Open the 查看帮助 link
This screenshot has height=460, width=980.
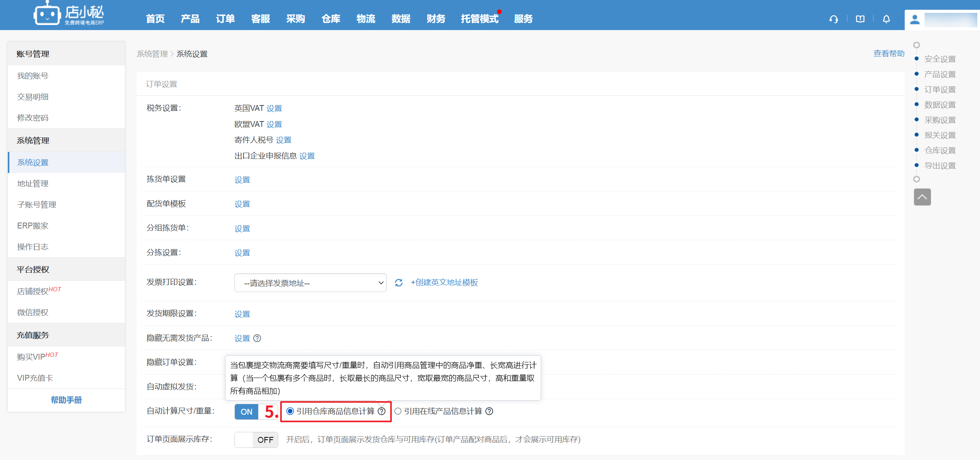(889, 53)
